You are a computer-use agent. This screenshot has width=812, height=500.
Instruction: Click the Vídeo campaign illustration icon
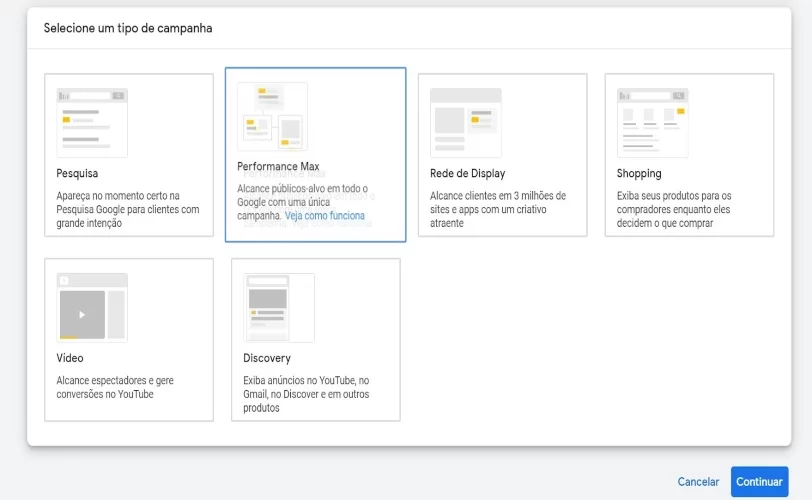(x=92, y=307)
